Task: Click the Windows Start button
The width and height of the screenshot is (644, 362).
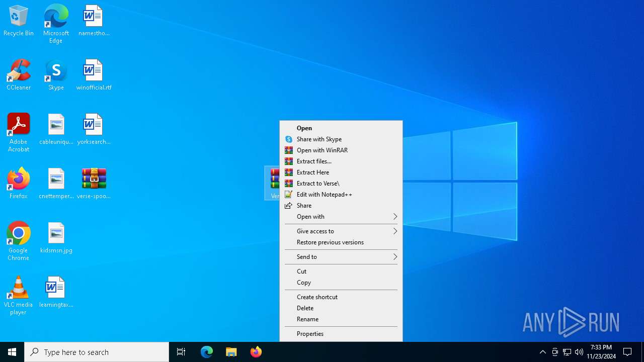Action: [12, 352]
